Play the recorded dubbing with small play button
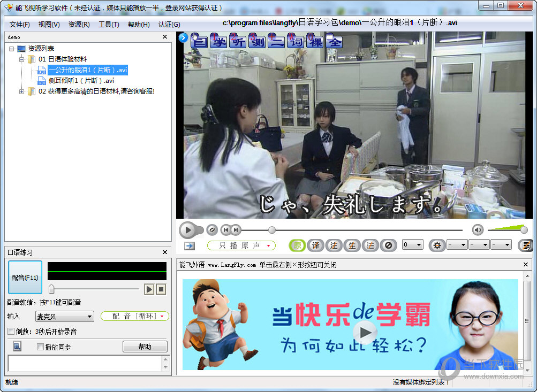 149,289
